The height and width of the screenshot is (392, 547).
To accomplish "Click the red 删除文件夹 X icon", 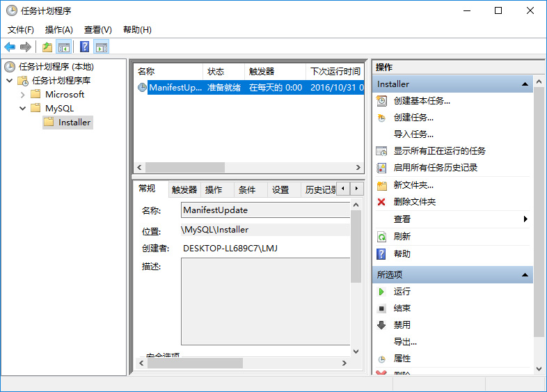I will (381, 202).
